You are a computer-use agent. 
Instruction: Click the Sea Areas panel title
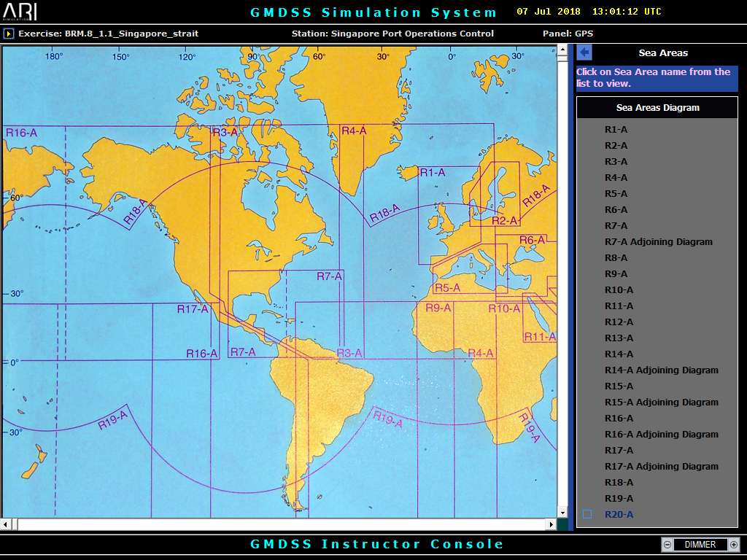tap(663, 52)
